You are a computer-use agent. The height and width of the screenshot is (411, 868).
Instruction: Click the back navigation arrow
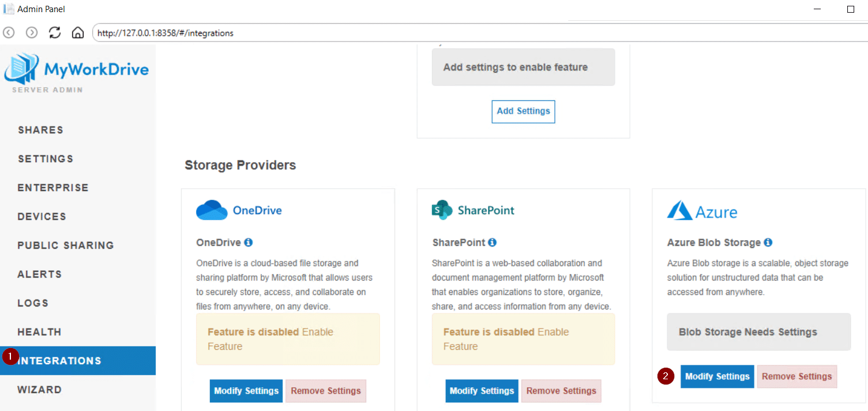tap(9, 33)
